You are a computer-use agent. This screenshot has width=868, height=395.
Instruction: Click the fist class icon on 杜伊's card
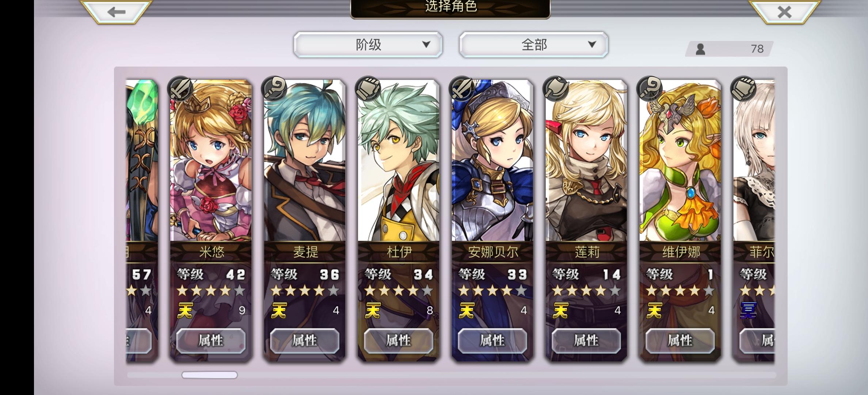[x=368, y=89]
